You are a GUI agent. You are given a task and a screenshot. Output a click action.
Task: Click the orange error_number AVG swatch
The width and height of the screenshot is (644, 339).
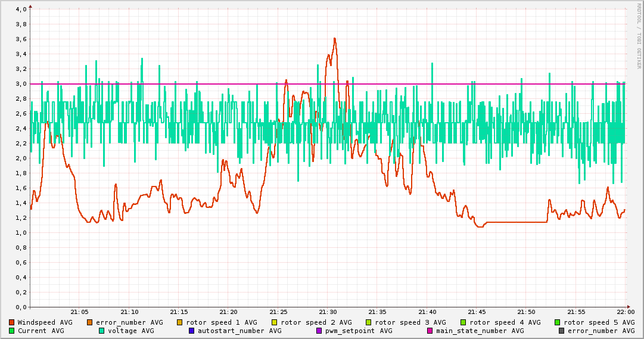[x=89, y=322]
